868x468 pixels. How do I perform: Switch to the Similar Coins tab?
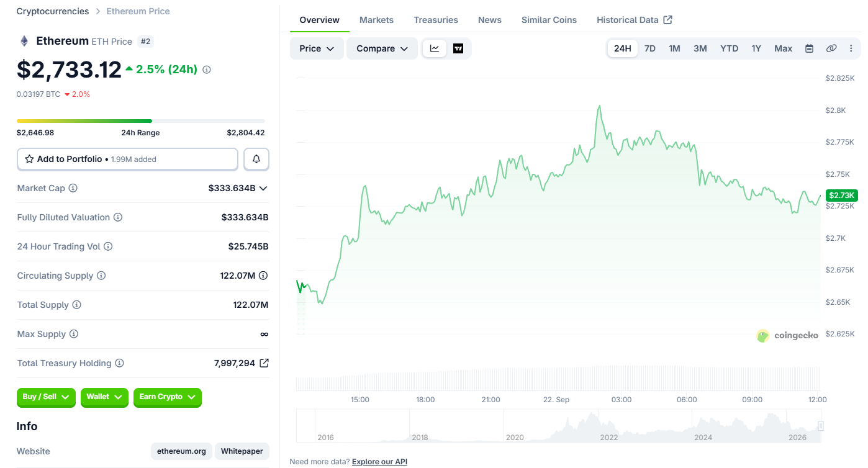(549, 20)
